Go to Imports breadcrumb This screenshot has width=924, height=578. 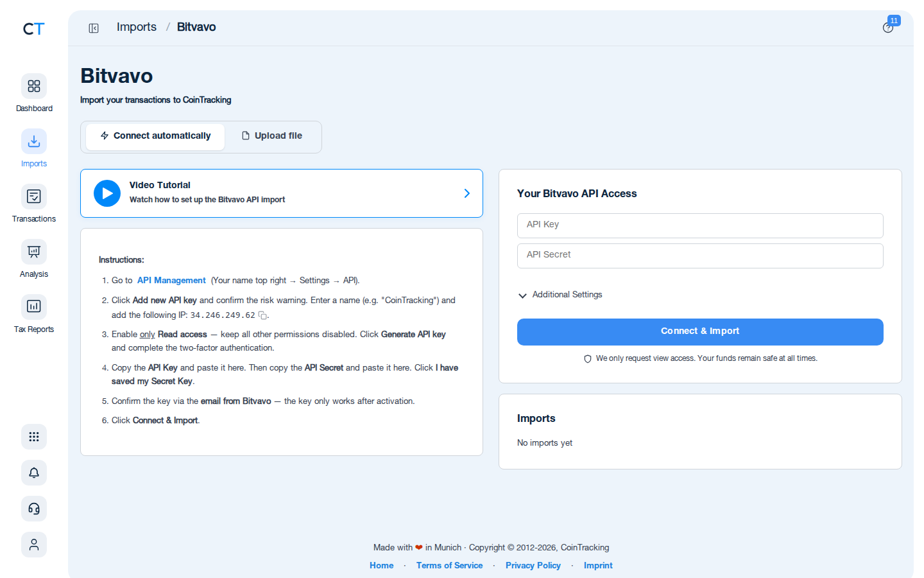(137, 27)
